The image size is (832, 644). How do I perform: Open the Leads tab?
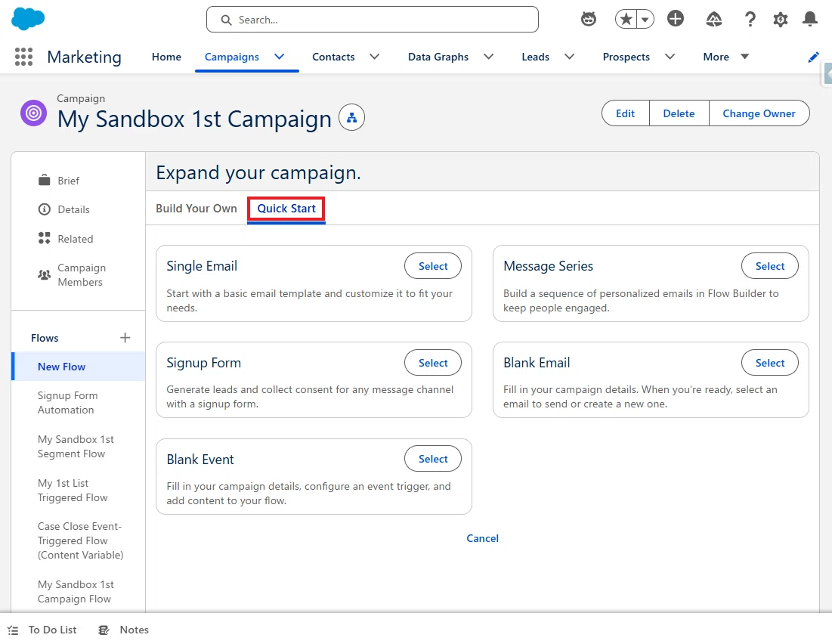(x=535, y=57)
